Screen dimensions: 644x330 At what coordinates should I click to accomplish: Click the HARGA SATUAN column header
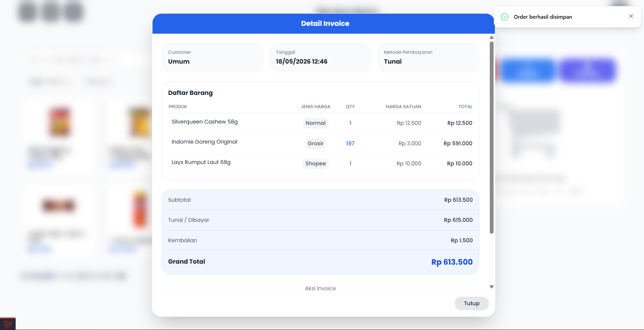(403, 107)
